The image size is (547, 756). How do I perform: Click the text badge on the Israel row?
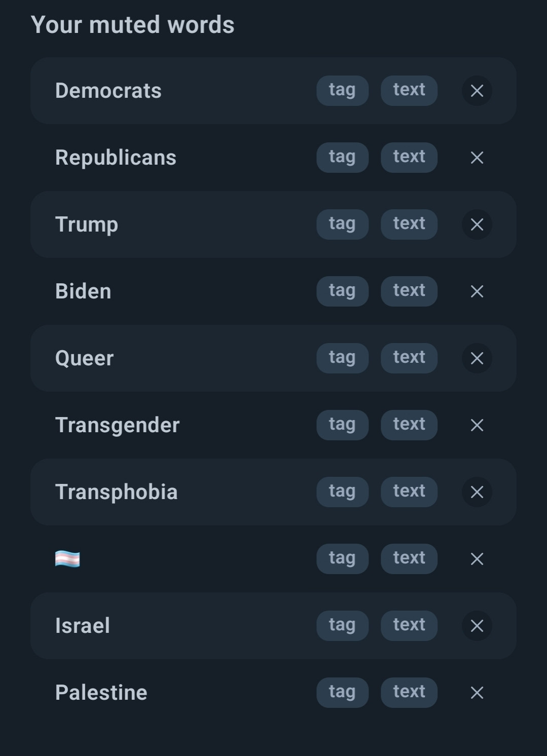click(409, 626)
